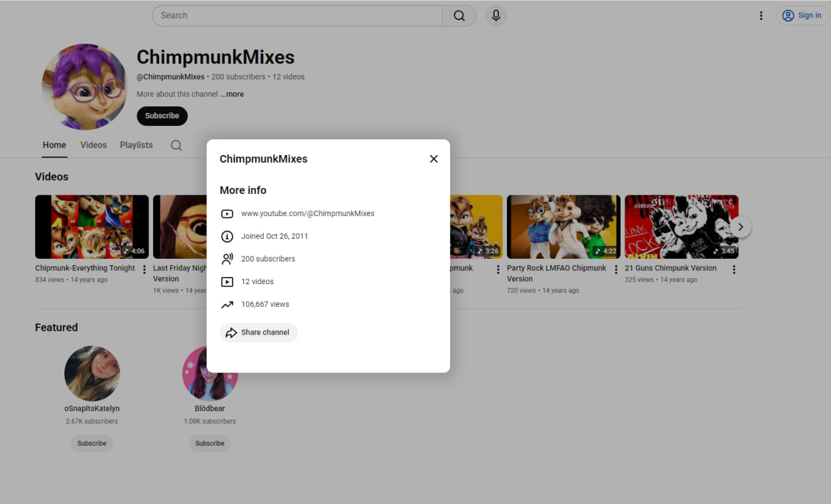Click the trending arrow views icon
Viewport: 831px width, 504px height.
pos(227,304)
